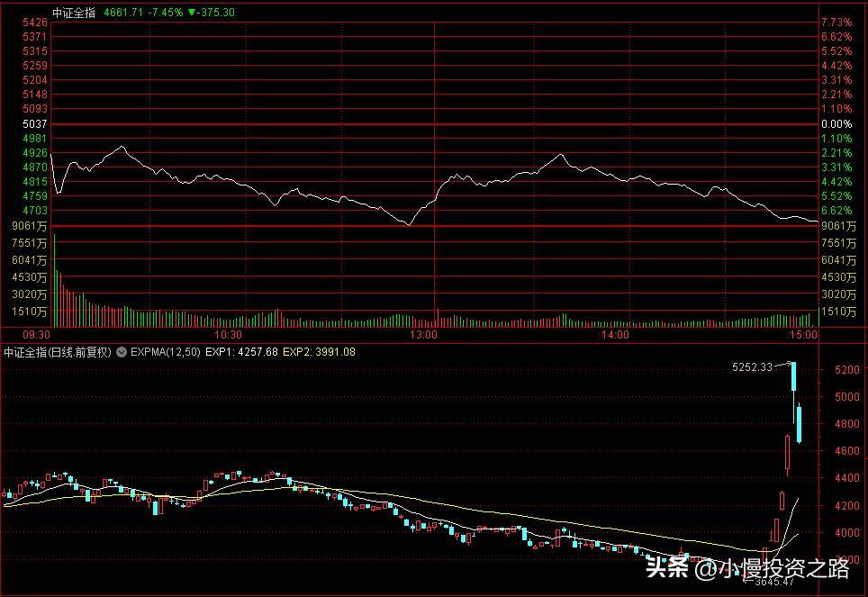The image size is (868, 597).
Task: Click the 5000 daily chart axis label
Action: tap(847, 397)
